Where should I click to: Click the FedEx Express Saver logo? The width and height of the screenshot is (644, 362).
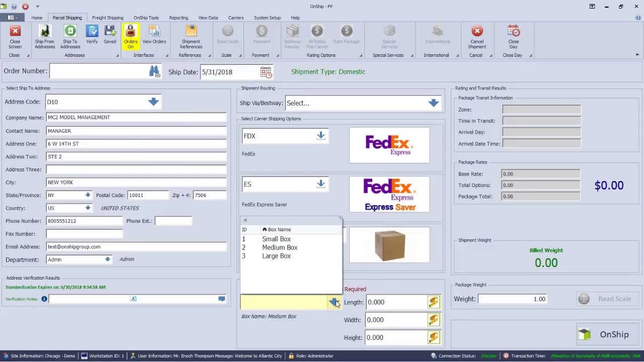(x=389, y=194)
